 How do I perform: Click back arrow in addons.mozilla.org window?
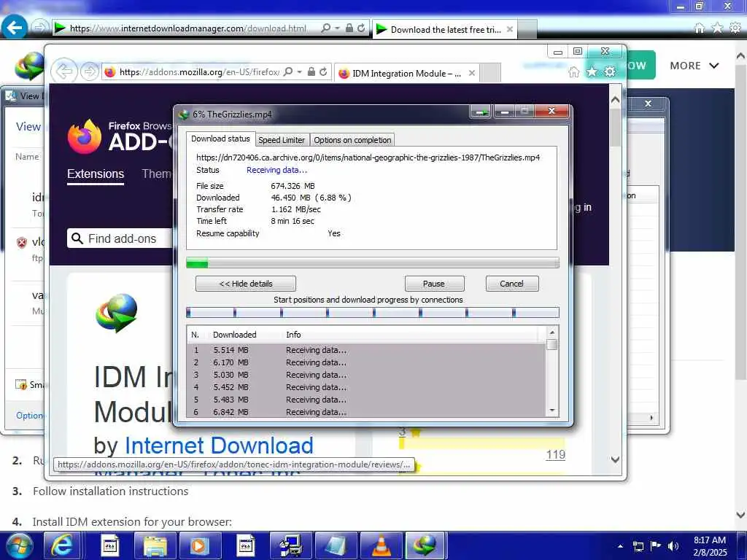(x=64, y=72)
